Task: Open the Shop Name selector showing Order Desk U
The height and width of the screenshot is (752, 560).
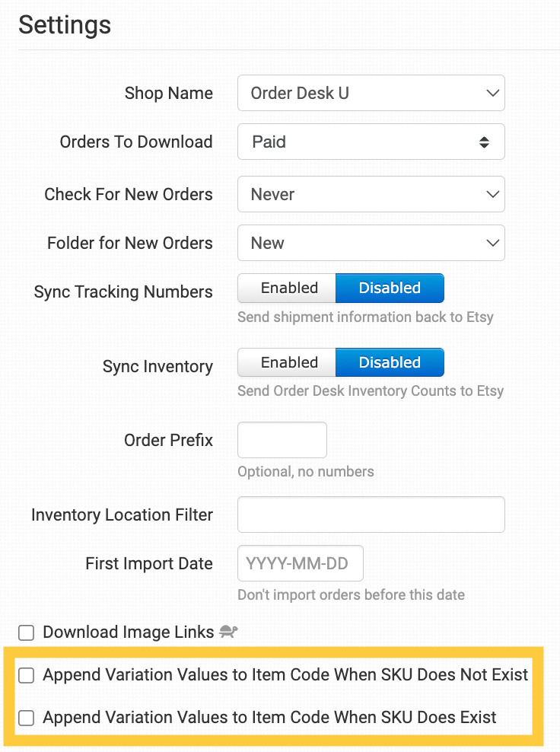Action: click(371, 93)
